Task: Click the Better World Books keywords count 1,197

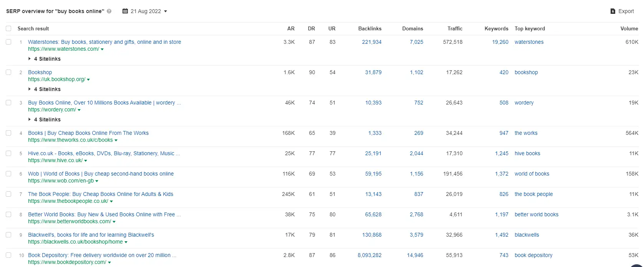Action: [x=502, y=214]
